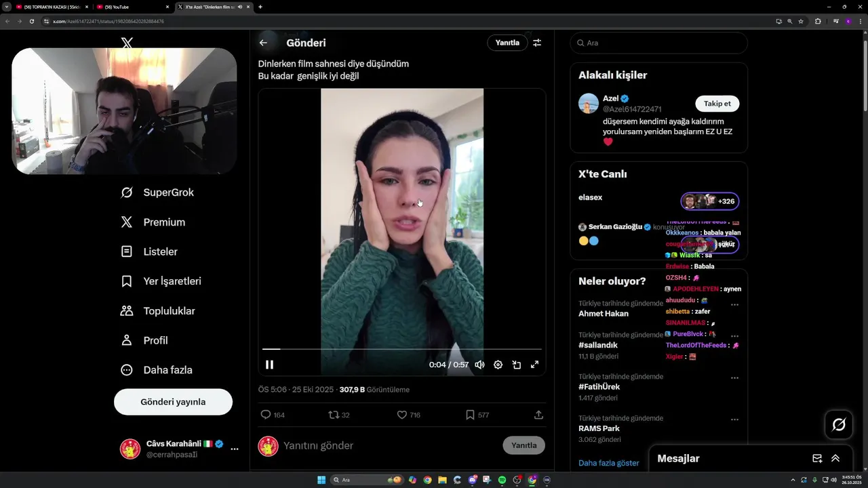Open Chrome three-dot menu
Screen dimensions: 868x488
pyautogui.click(x=859, y=21)
